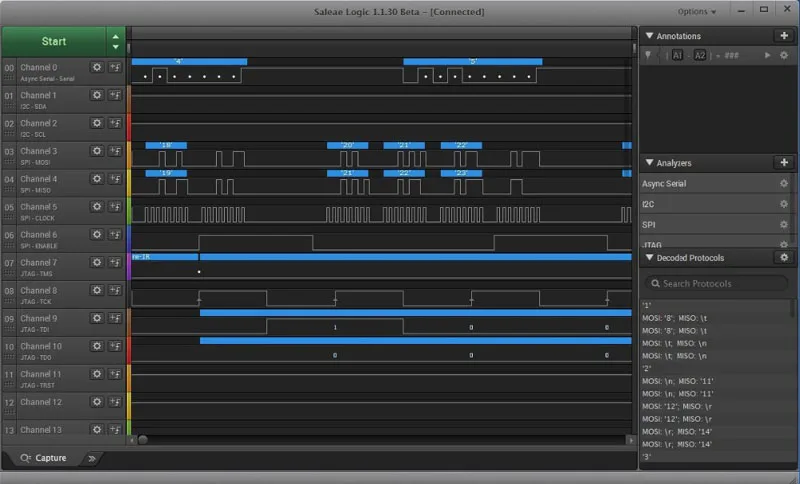Open I2C analyzer settings gear
The height and width of the screenshot is (484, 800).
(784, 204)
